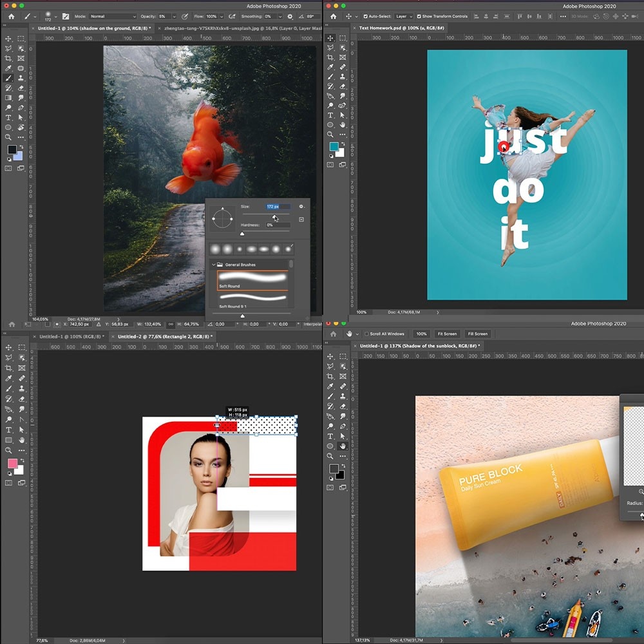Select the Zoom tool in the bottom-right window
The width and height of the screenshot is (644, 644).
(330, 456)
